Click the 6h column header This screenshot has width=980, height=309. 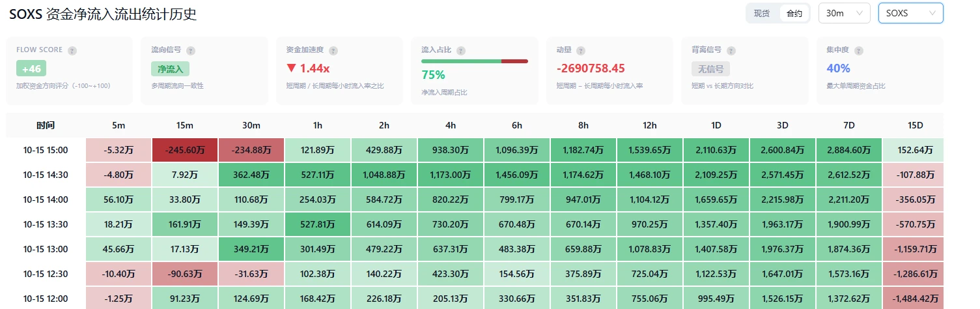517,125
